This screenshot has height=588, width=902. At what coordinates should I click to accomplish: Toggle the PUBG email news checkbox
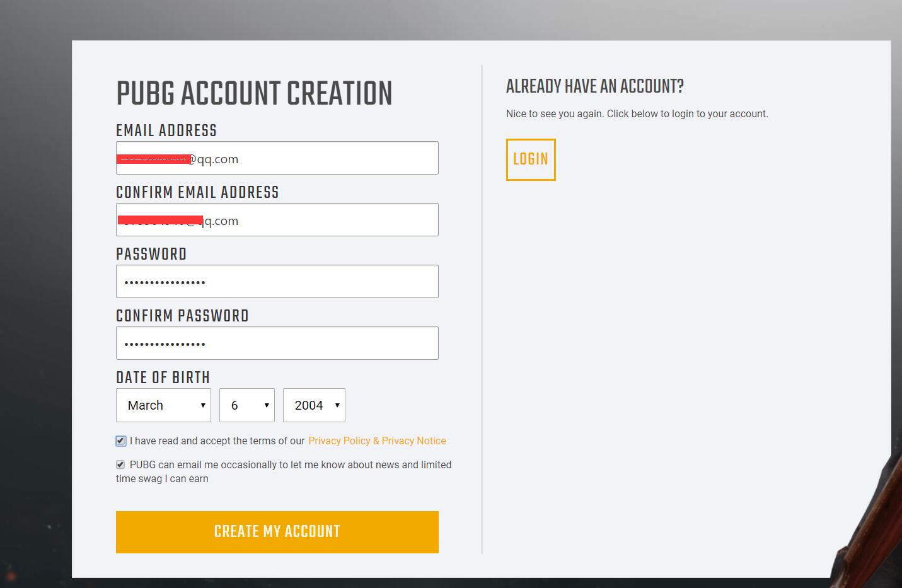point(120,464)
